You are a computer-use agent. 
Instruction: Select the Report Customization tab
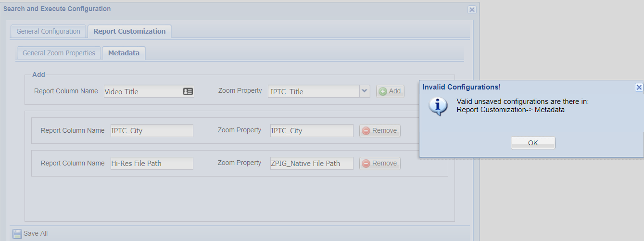tap(129, 31)
